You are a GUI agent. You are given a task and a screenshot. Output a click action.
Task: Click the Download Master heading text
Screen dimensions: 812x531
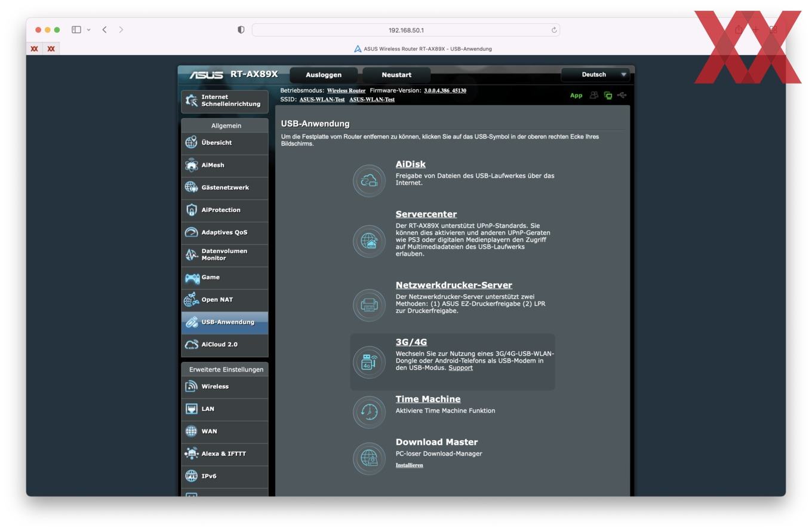[436, 442]
